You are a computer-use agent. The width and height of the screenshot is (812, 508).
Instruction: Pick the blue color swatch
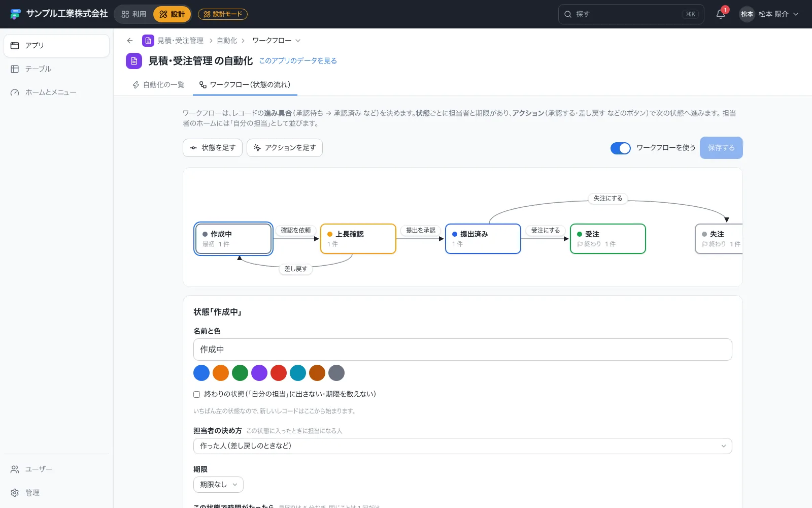pyautogui.click(x=201, y=373)
